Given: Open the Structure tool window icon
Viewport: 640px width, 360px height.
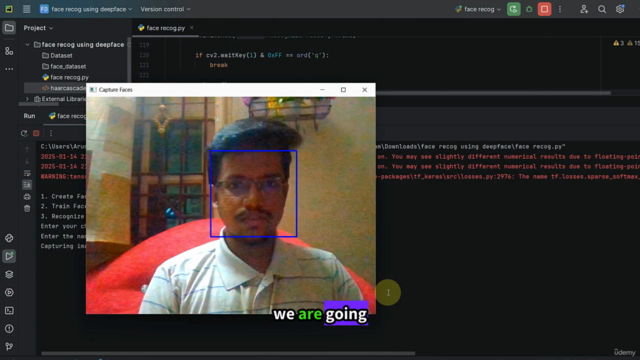Looking at the screenshot, I should [9, 51].
